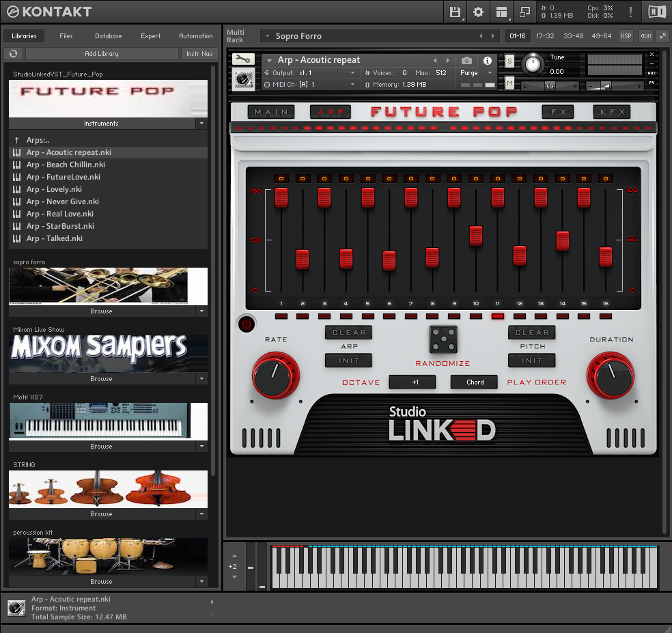This screenshot has width=672, height=633.
Task: Toggle the KSP button
Action: 626,36
